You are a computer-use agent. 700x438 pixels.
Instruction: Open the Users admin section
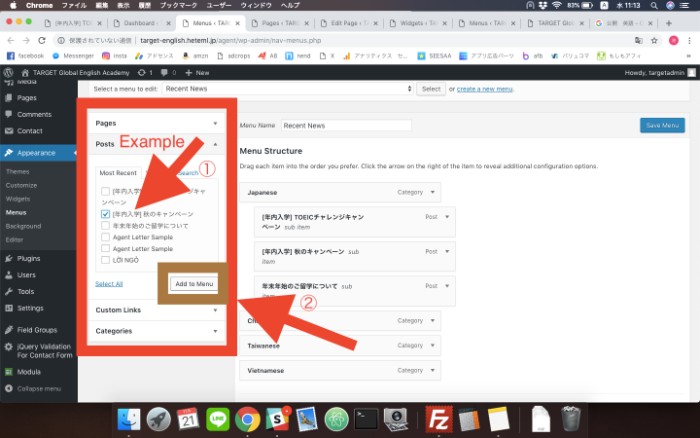pyautogui.click(x=26, y=274)
